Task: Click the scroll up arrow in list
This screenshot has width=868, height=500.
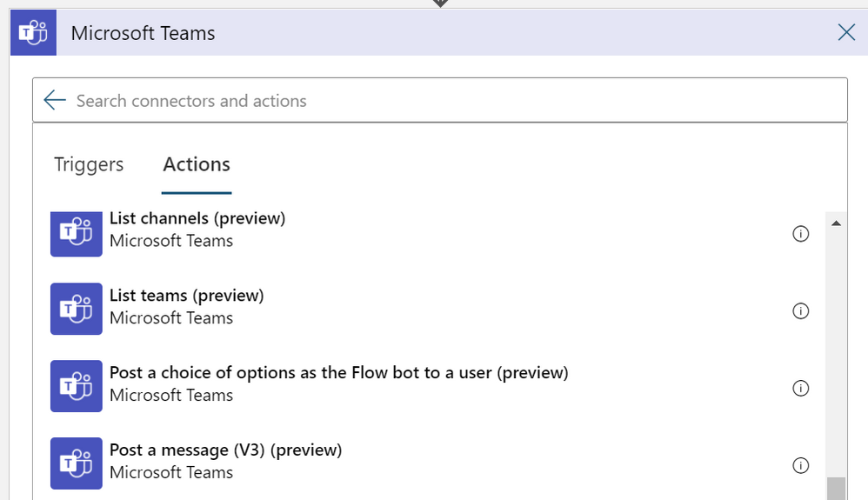Action: pyautogui.click(x=836, y=223)
